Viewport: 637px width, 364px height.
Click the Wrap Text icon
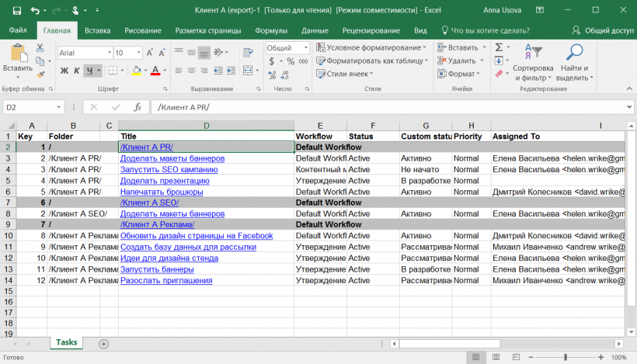[x=248, y=52]
